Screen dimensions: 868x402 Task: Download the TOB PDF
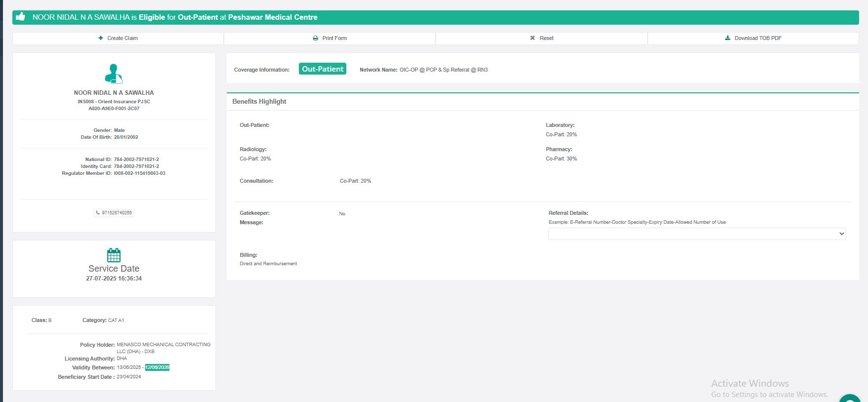[x=753, y=38]
